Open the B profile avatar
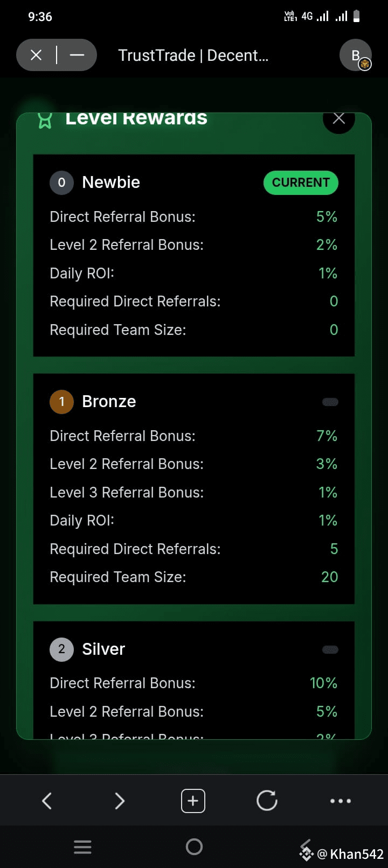The width and height of the screenshot is (388, 868). click(356, 55)
